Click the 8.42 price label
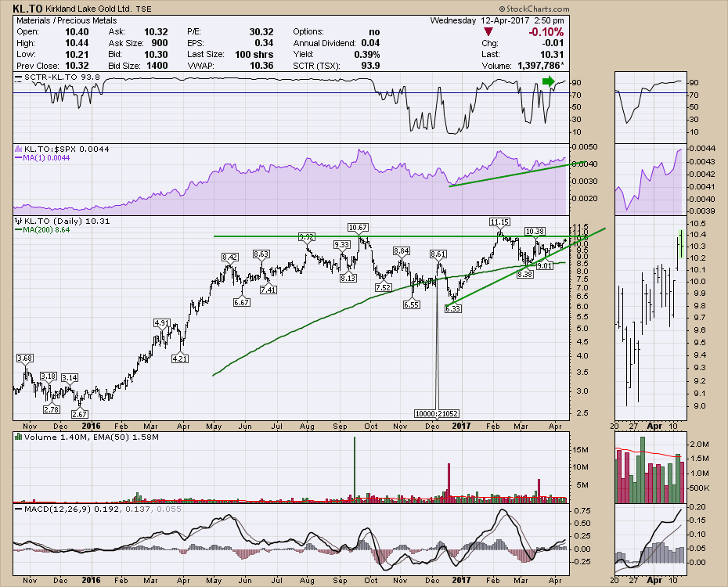The width and height of the screenshot is (728, 587). 230,257
